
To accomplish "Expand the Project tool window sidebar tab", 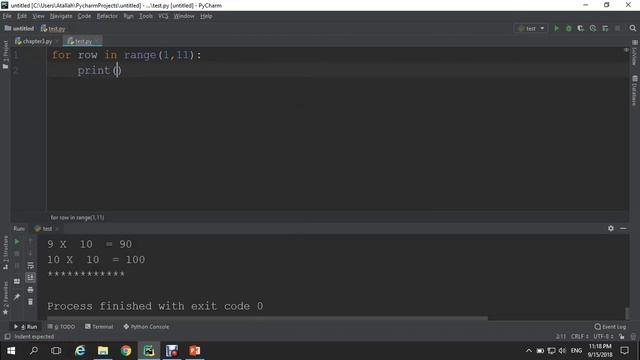I will (x=5, y=55).
